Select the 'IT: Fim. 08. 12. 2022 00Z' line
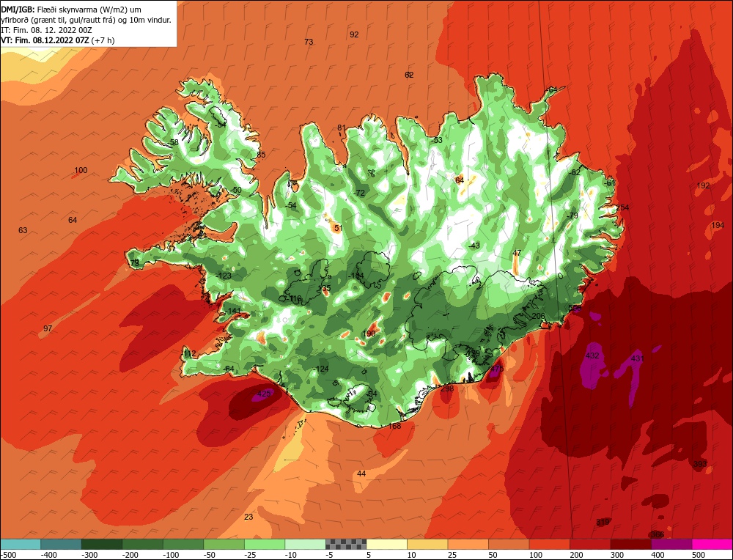This screenshot has height=560, width=733. click(46, 30)
